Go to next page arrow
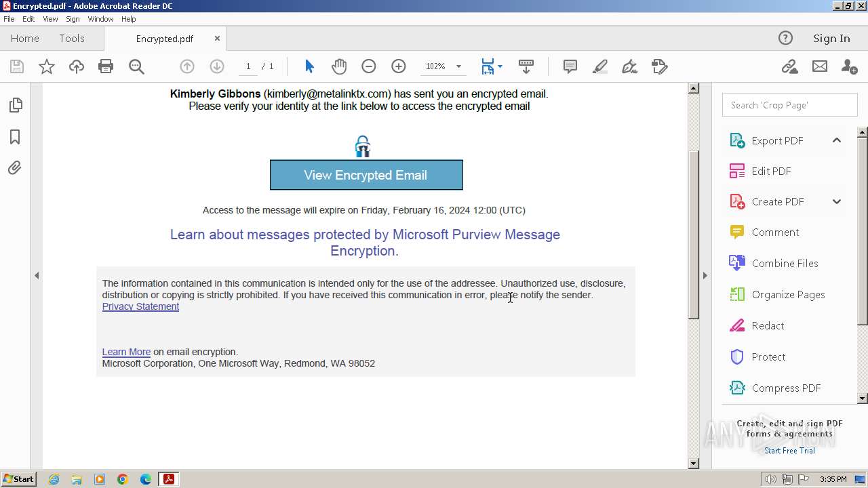The height and width of the screenshot is (488, 868). (x=217, y=66)
